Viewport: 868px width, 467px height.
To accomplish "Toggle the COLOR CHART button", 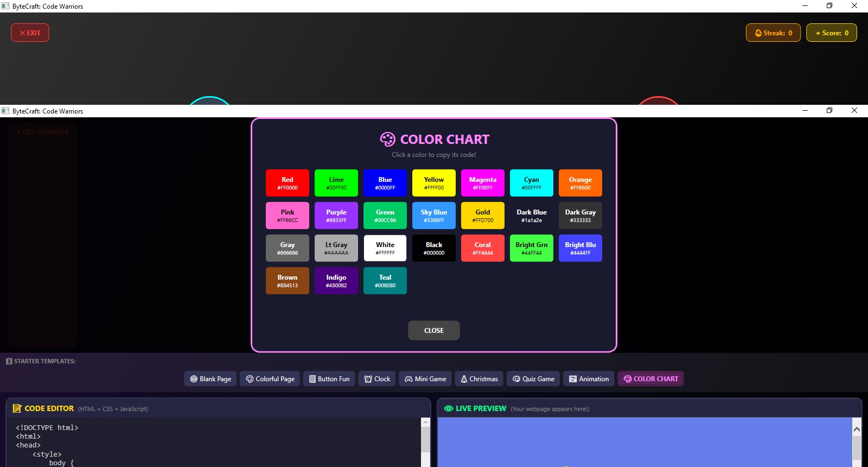I will coord(650,378).
